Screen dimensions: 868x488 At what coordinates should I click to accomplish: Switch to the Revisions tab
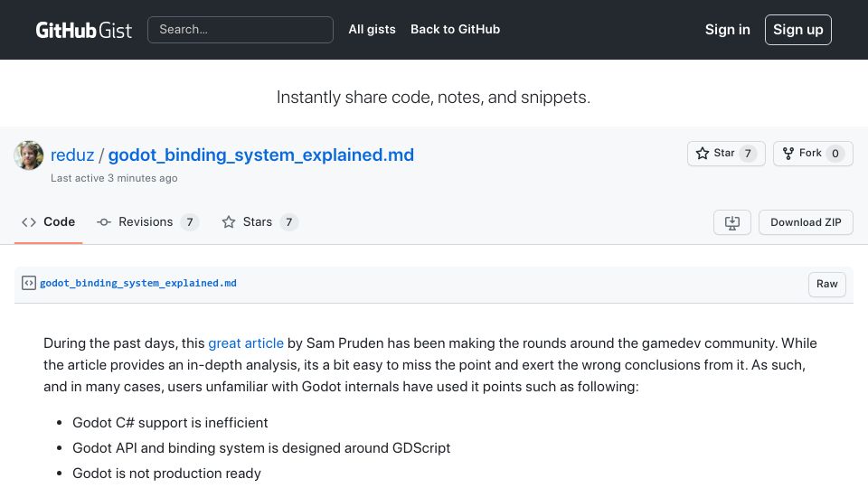(147, 222)
